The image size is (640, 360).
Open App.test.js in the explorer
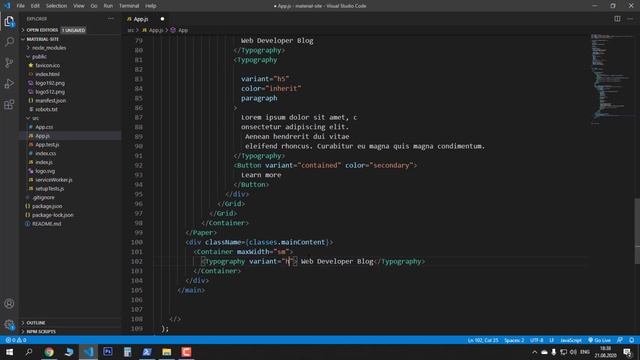coord(47,144)
